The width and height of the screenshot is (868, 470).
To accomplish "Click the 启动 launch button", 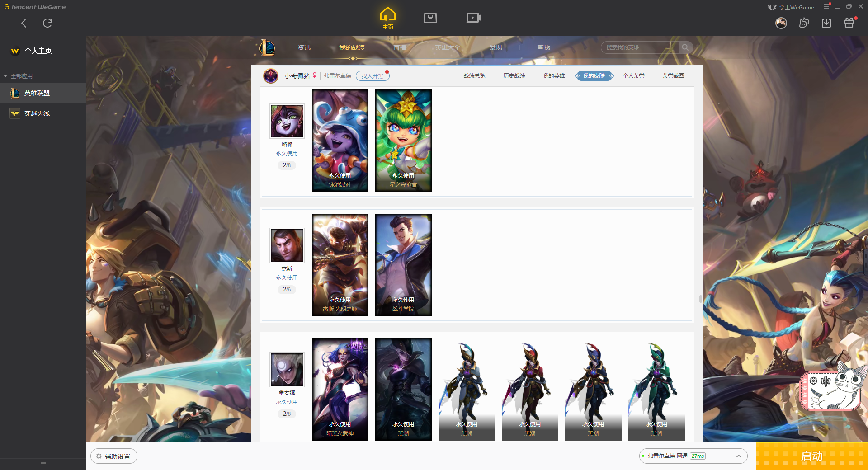I will 812,456.
